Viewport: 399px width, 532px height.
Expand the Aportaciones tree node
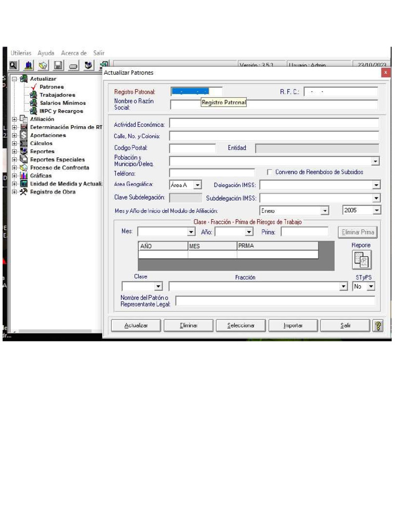click(x=14, y=136)
